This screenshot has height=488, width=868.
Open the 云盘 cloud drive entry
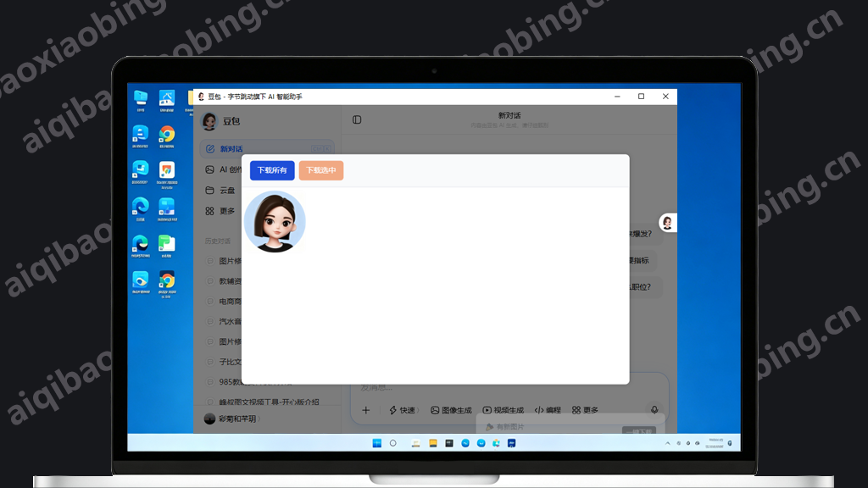[220, 191]
